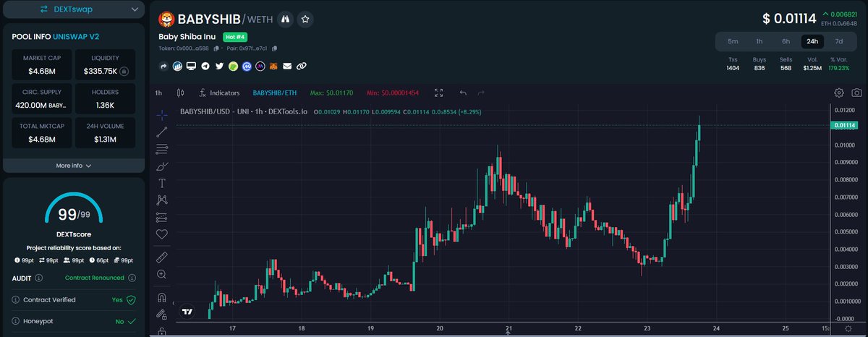Click the chain link icon
868x337 pixels.
(301, 66)
